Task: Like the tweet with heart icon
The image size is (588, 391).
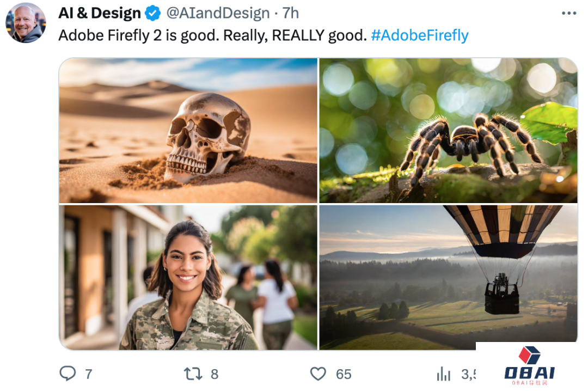Action: pos(318,374)
